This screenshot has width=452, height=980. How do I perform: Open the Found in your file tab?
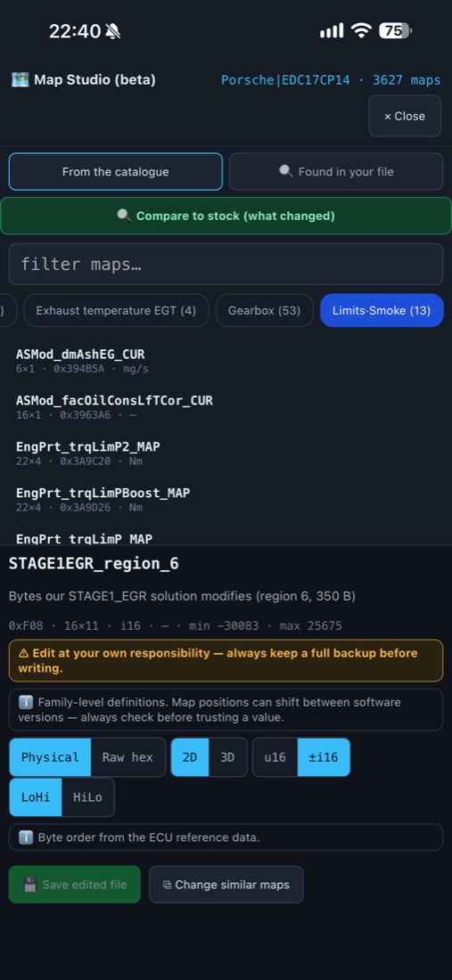click(x=336, y=171)
